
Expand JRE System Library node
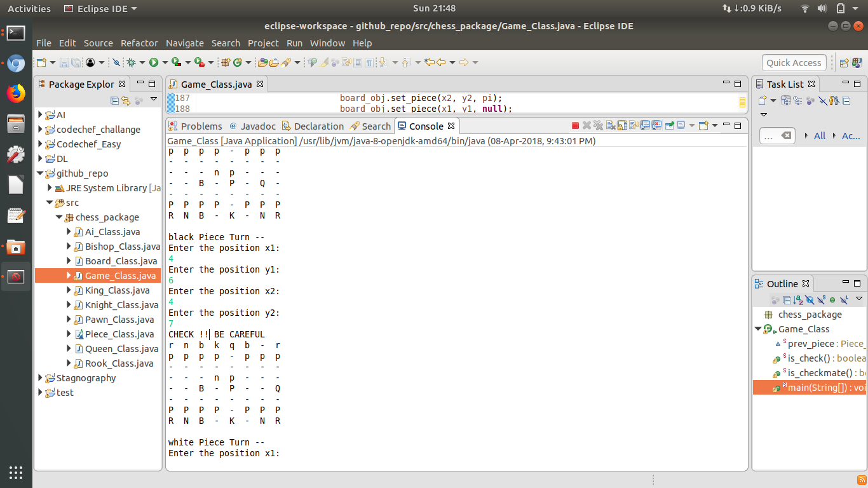tap(50, 188)
